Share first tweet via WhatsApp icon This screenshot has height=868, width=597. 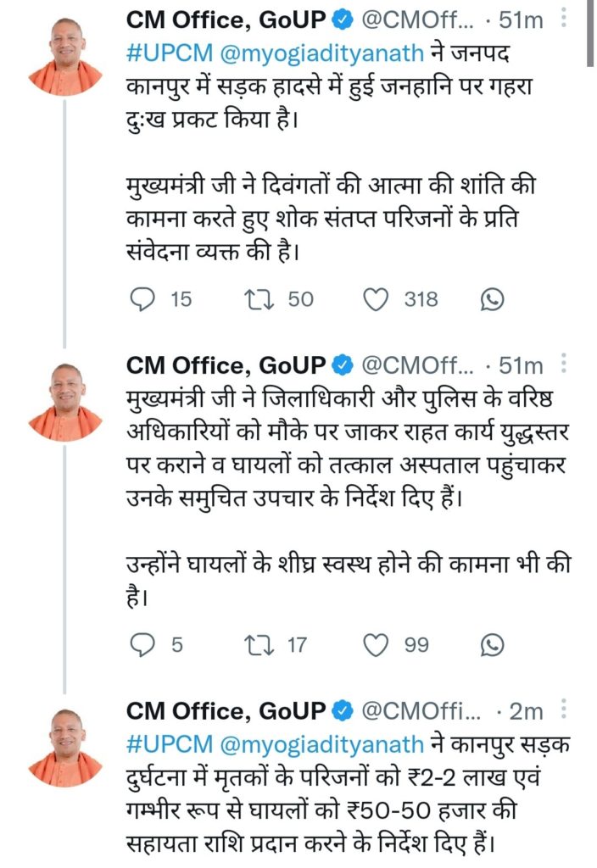(x=491, y=298)
